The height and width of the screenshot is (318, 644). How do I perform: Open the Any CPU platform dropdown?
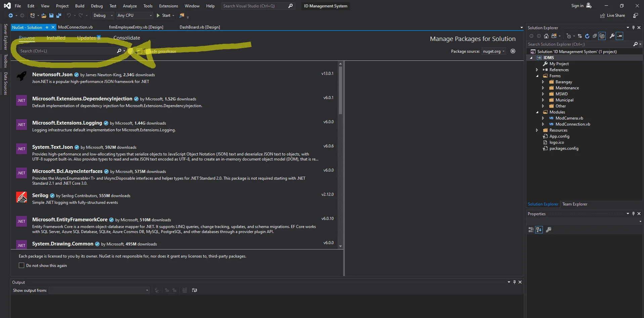pos(134,15)
